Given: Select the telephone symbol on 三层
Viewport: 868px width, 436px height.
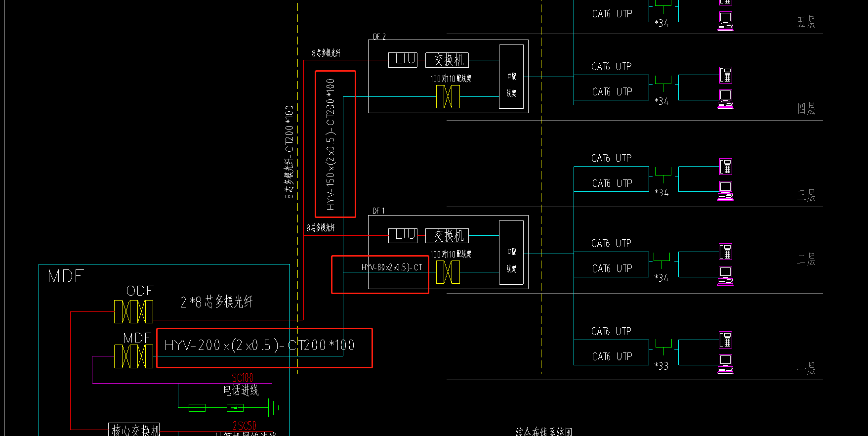Looking at the screenshot, I should 725,167.
